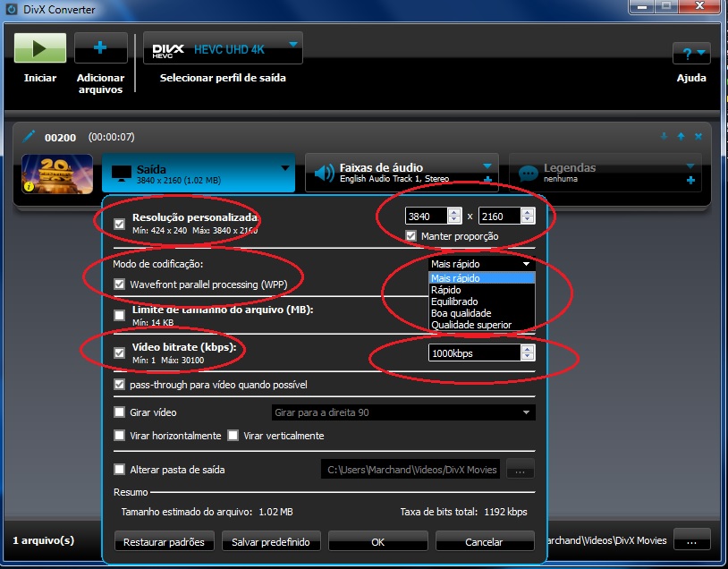Select Qualidade superior encoding mode
Screen dimensions: 728x569
point(481,325)
